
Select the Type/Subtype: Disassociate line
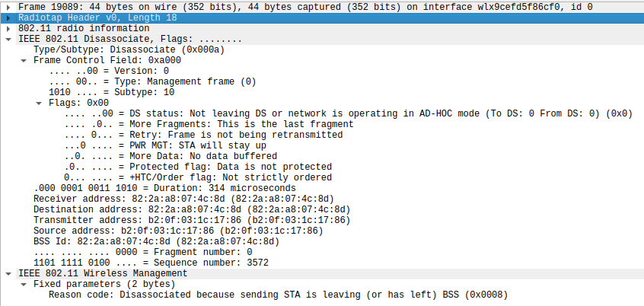129,49
